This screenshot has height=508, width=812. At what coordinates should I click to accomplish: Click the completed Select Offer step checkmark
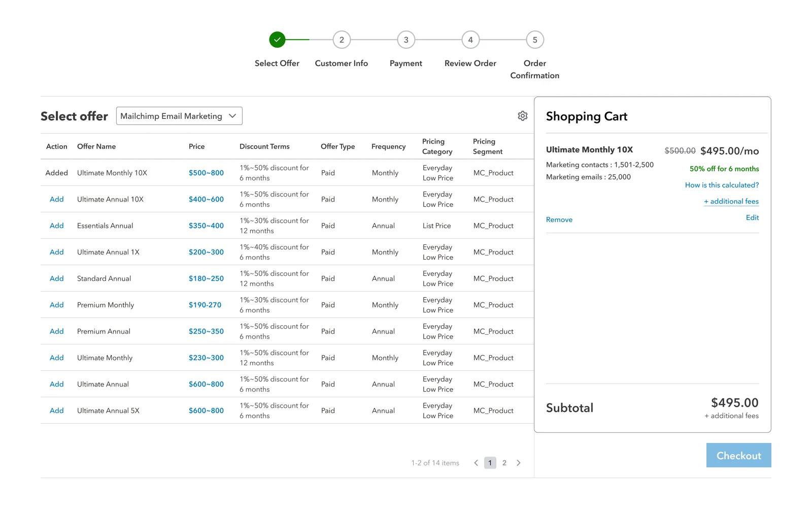coord(277,40)
